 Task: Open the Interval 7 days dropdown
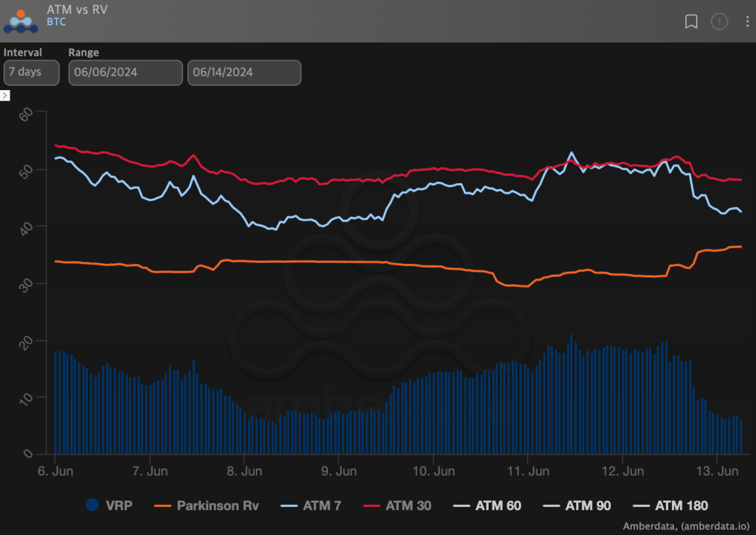(31, 72)
